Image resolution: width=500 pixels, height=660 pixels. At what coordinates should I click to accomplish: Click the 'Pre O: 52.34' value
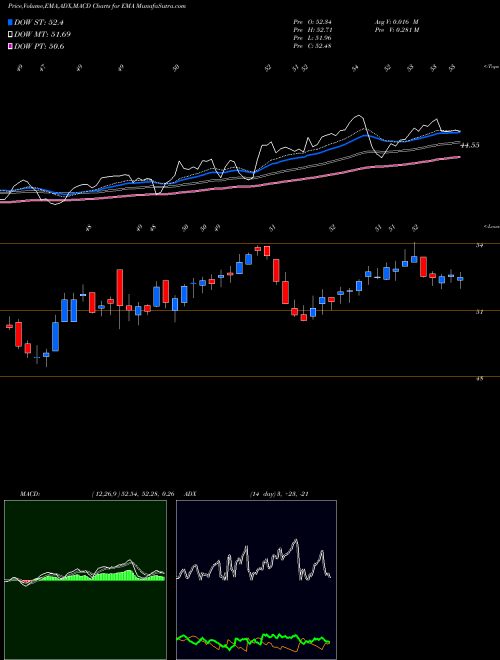coord(312,22)
